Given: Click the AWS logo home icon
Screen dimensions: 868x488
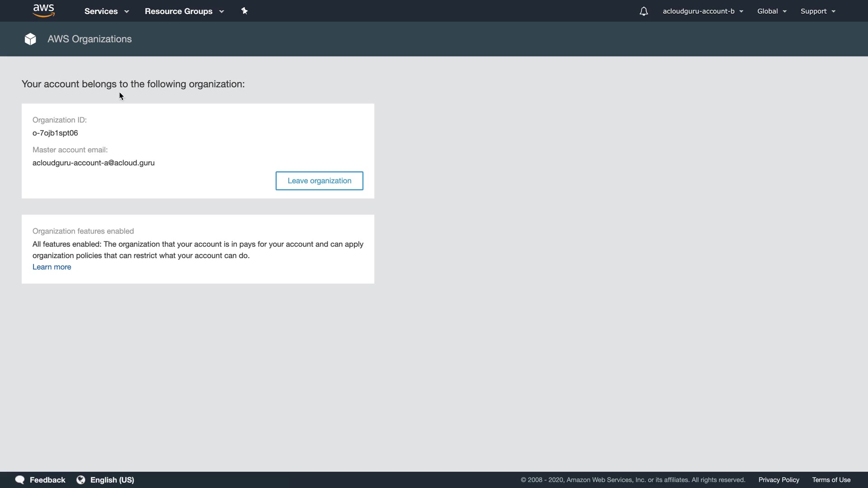Looking at the screenshot, I should click(x=44, y=11).
